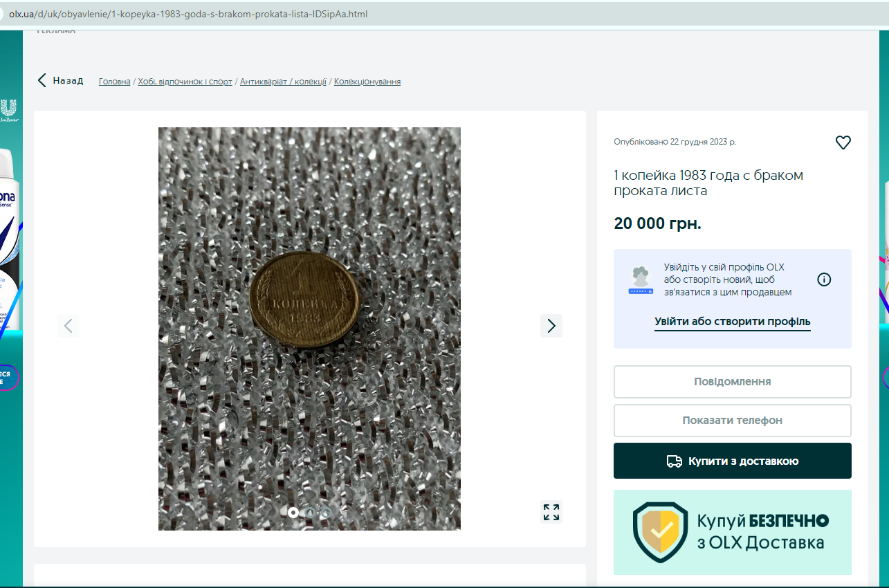This screenshot has height=588, width=889.
Task: Click the profile avatar icon in login notice
Action: click(x=641, y=280)
